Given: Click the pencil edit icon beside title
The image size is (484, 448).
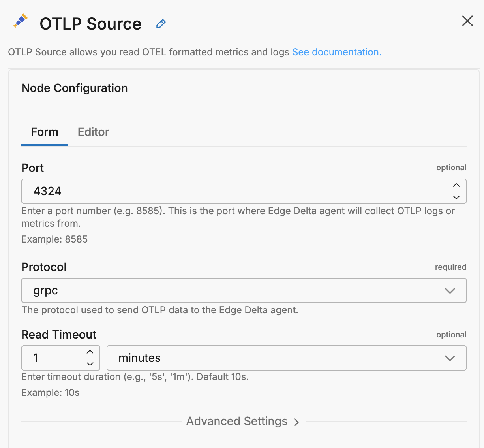Looking at the screenshot, I should point(161,24).
